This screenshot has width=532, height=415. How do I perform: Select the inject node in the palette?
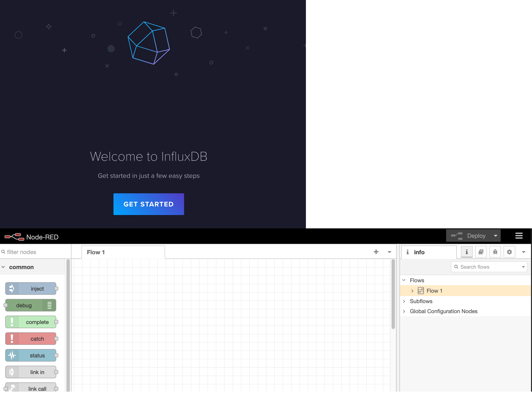[31, 288]
